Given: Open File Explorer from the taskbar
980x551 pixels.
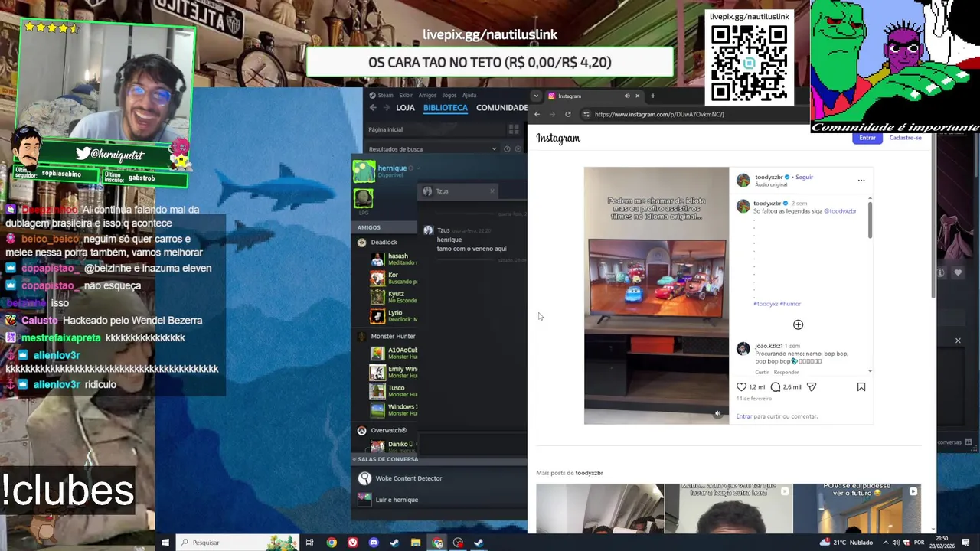Looking at the screenshot, I should click(x=416, y=543).
